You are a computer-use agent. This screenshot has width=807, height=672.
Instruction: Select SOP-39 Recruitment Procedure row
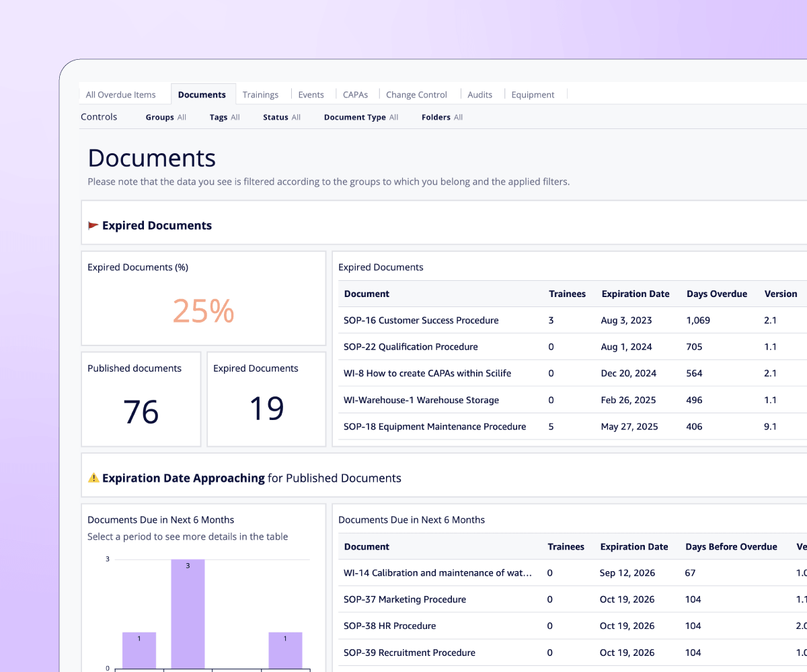pos(572,653)
